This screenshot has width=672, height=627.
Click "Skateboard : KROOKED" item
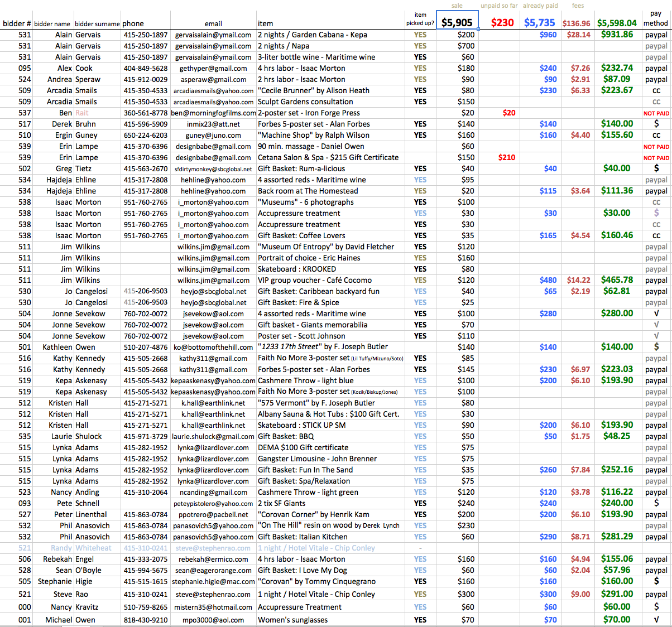tap(297, 269)
